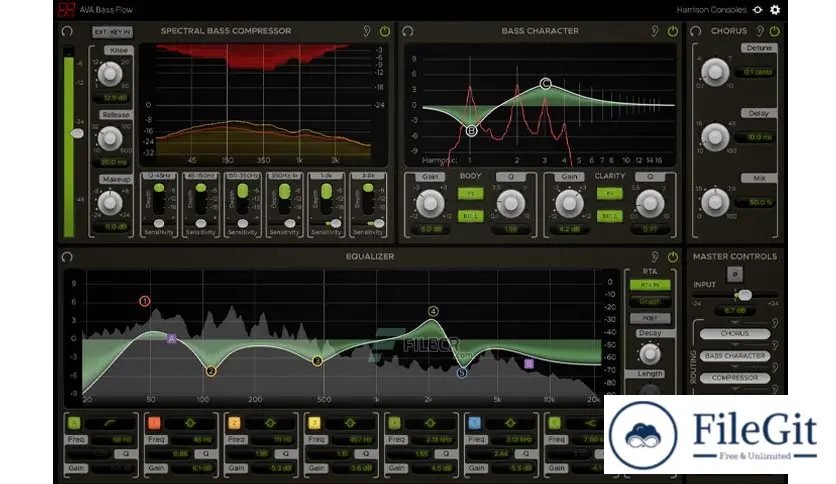Select EQ node 3 on the graph
836x484 pixels.
pos(317,361)
